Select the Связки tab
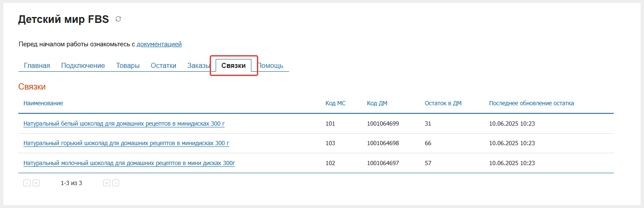The height and width of the screenshot is (208, 644). pyautogui.click(x=234, y=66)
